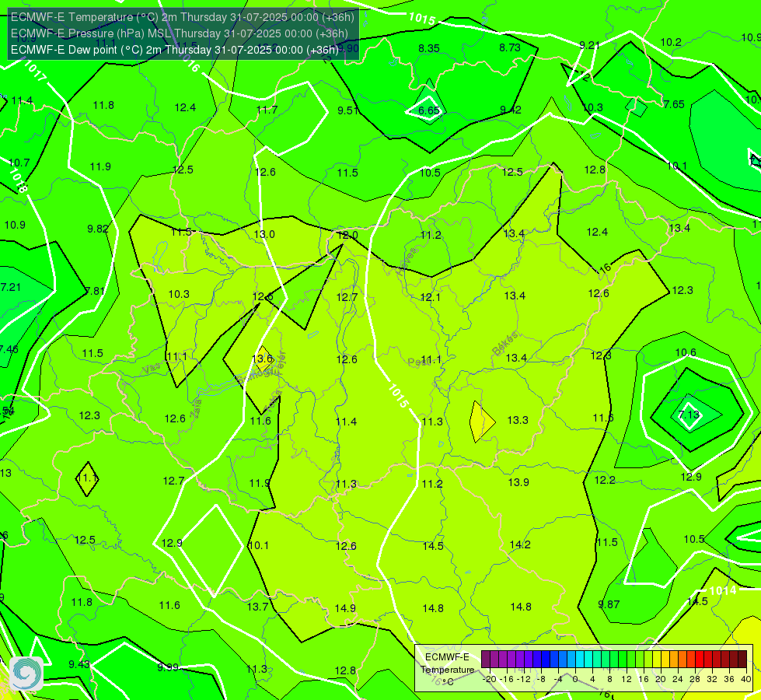
Task: Click the 13.7 dew point value
Action: pyautogui.click(x=258, y=607)
